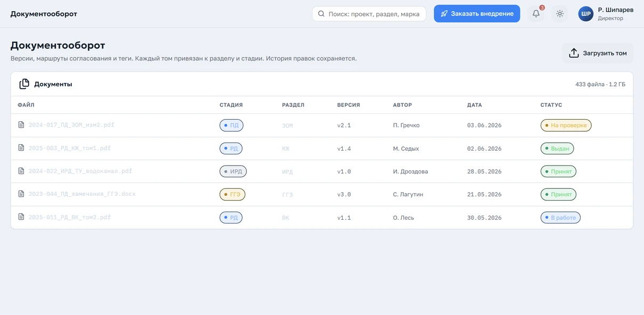This screenshot has width=644, height=315.
Task: Click the ГГЭ stage tag
Action: point(233,194)
